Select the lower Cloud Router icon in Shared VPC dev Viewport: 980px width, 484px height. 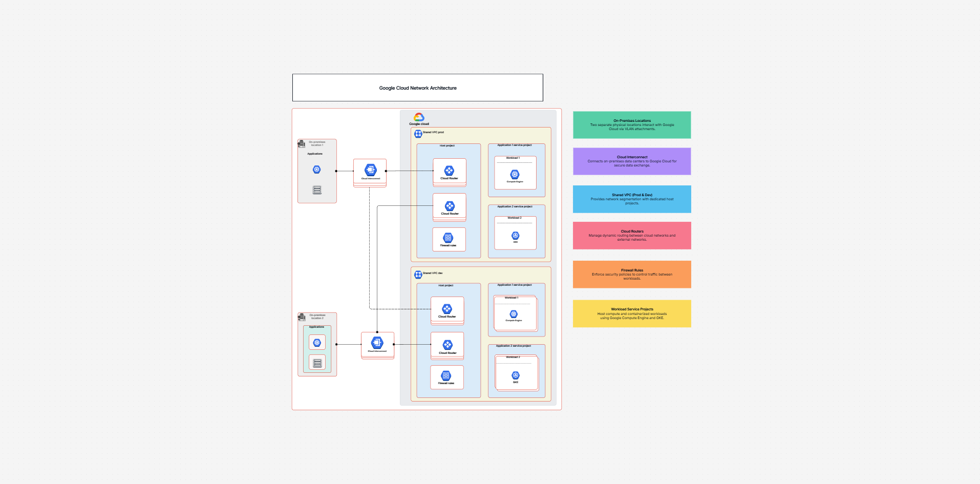(x=448, y=345)
